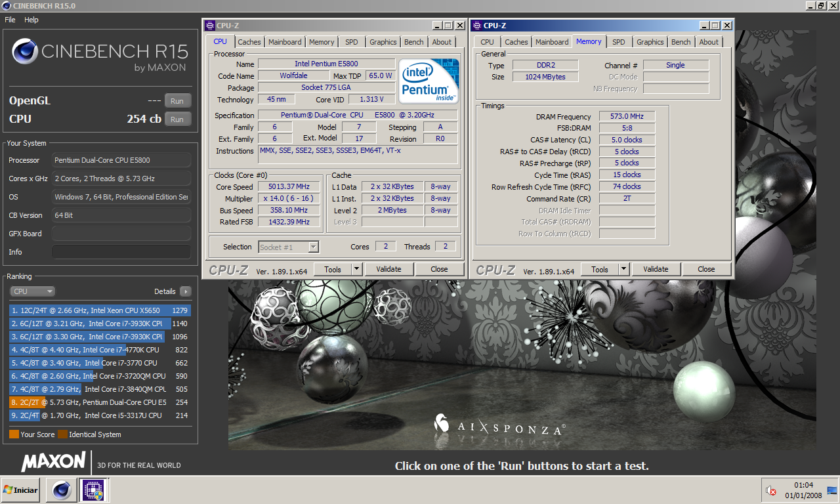The height and width of the screenshot is (504, 840).
Task: Switch to Caches tab in left CPU-Z
Action: click(x=249, y=42)
